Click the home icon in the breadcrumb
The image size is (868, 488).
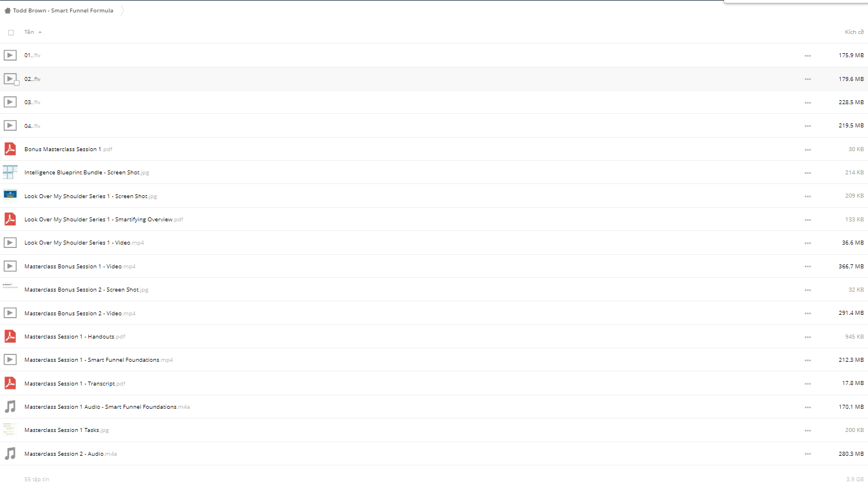coord(7,10)
